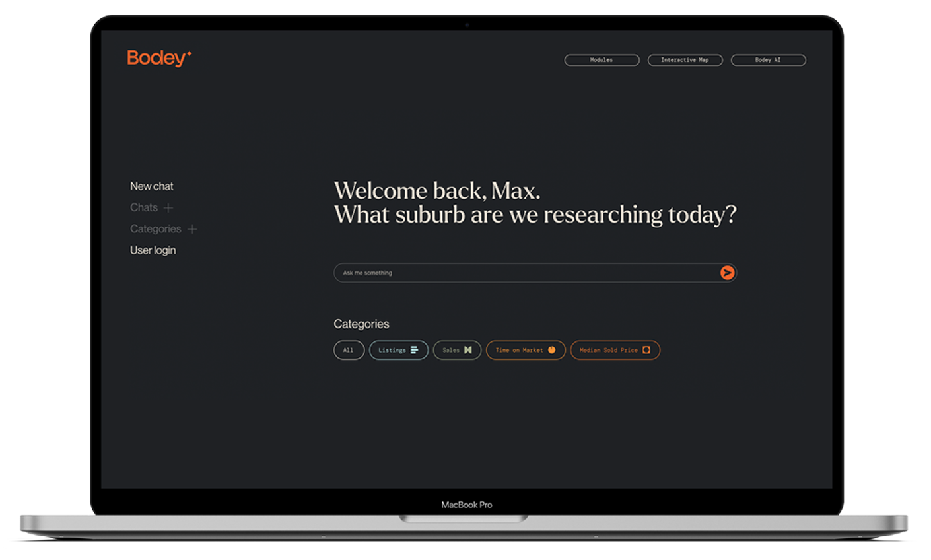Go to User login
Viewport: 931px width, 560px height.
click(153, 250)
